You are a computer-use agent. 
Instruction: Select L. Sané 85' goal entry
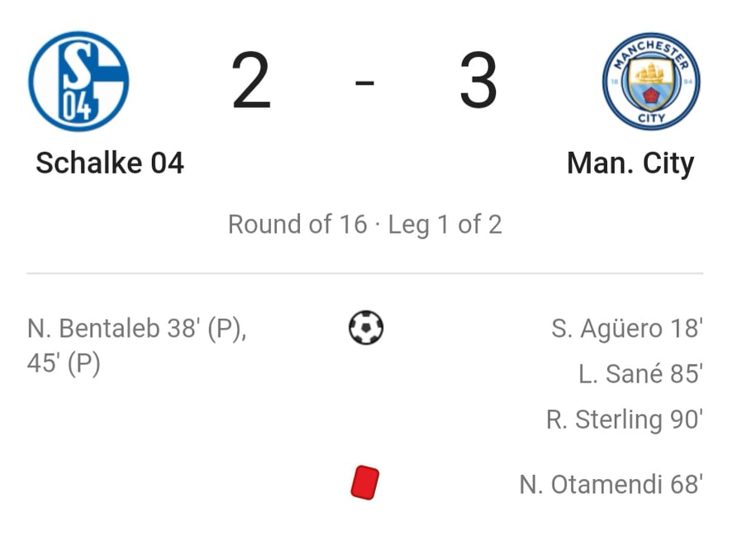(x=640, y=373)
